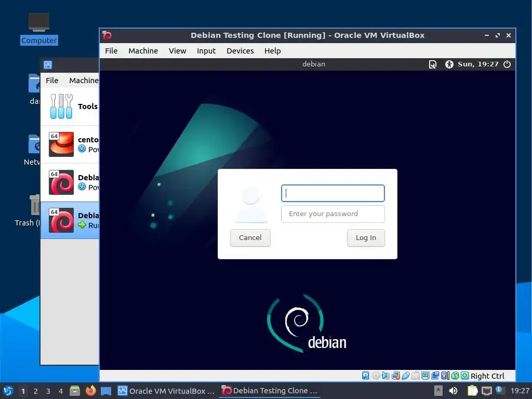Open the LXQt application menu
Screen dimensions: 532x399
click(x=8, y=391)
